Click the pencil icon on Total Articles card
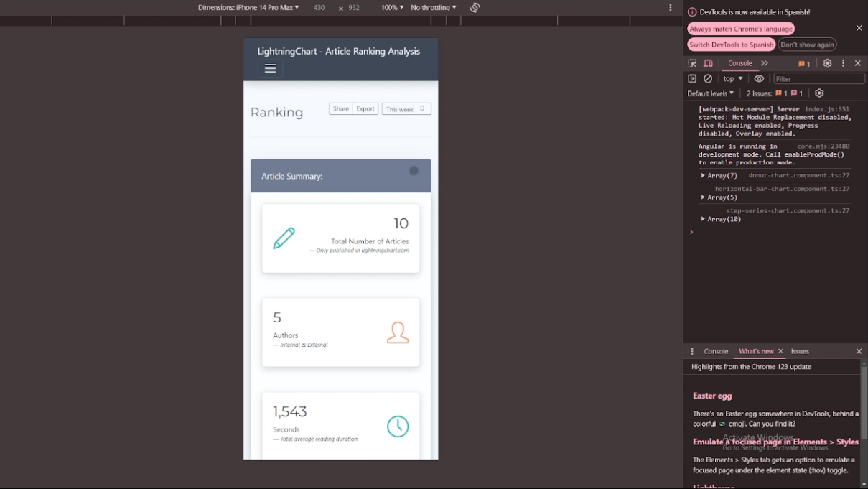Viewport: 868px width, 489px height. 284,238
